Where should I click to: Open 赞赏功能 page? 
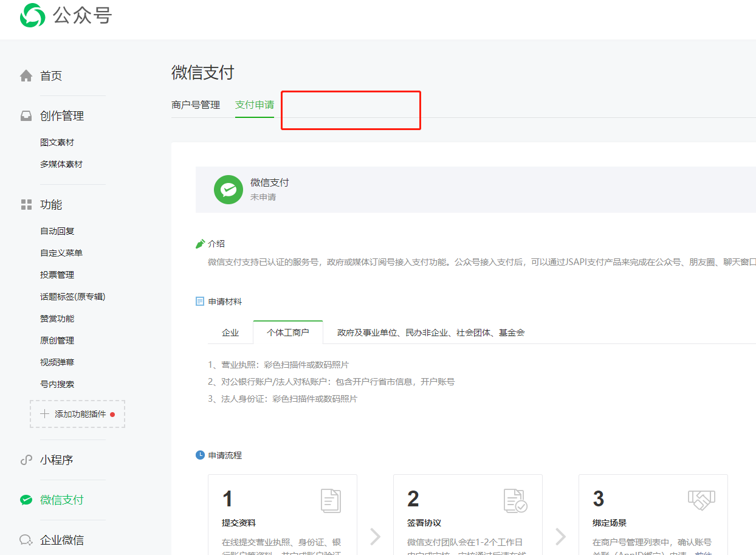57,319
